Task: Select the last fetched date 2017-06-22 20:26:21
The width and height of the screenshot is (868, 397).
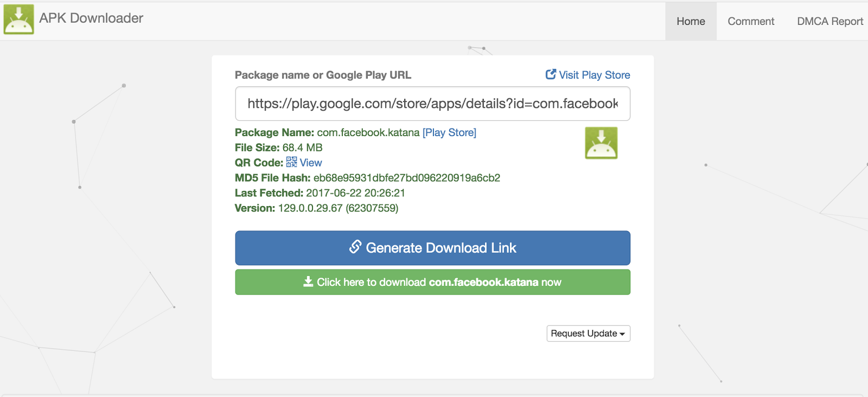Action: tap(355, 193)
